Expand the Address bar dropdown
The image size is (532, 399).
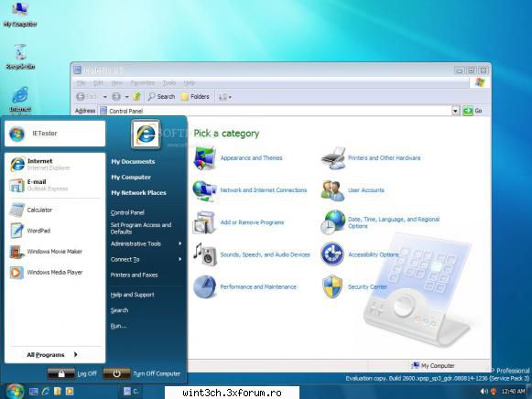click(455, 111)
